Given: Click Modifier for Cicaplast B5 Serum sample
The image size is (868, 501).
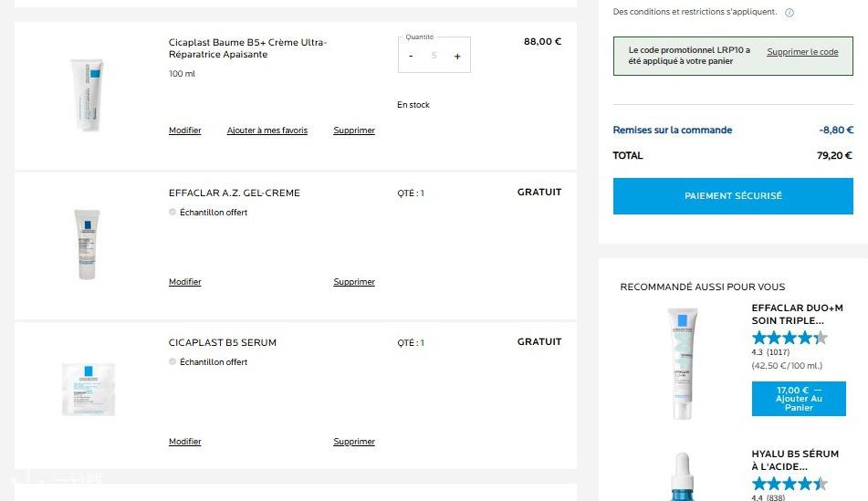Looking at the screenshot, I should [185, 441].
